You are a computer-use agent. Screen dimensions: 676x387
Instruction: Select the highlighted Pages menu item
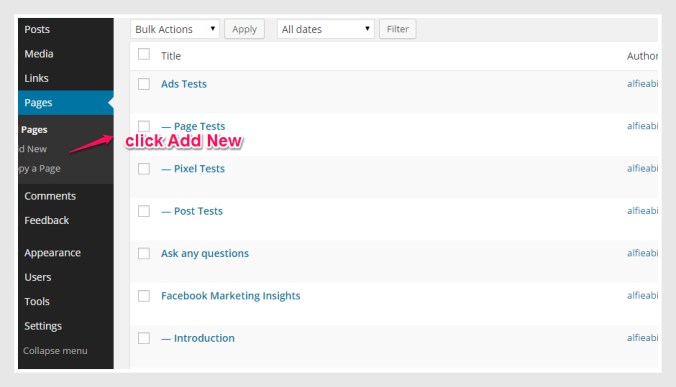pyautogui.click(x=66, y=103)
